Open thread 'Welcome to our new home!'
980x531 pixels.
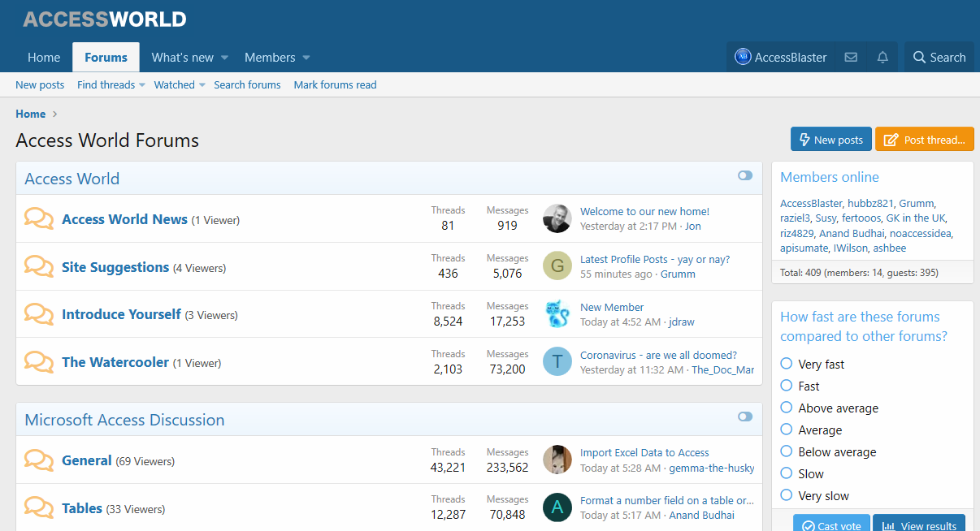coord(644,211)
